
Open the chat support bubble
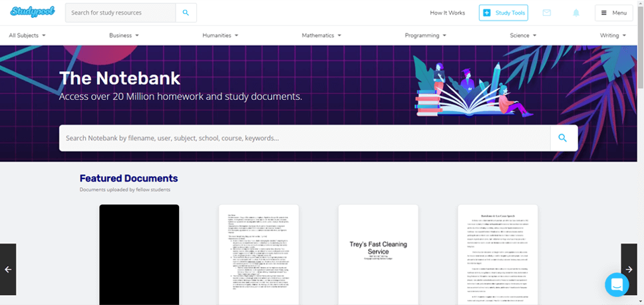617,284
